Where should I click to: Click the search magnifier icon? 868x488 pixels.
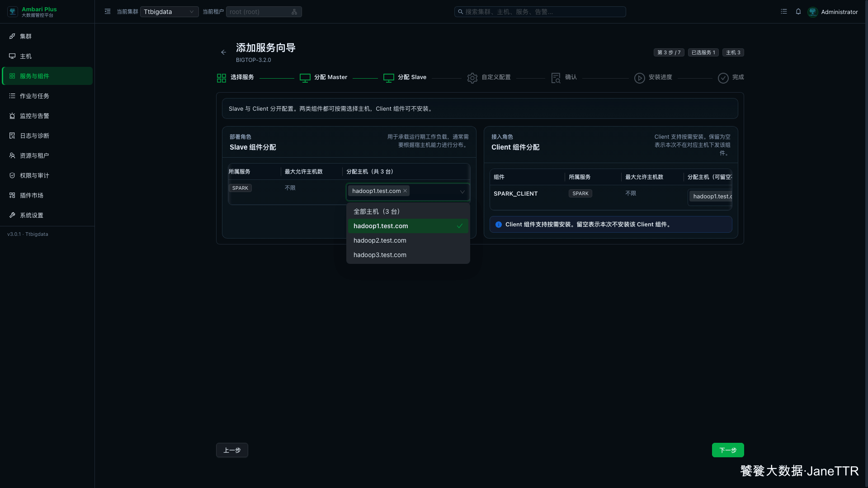(x=460, y=12)
